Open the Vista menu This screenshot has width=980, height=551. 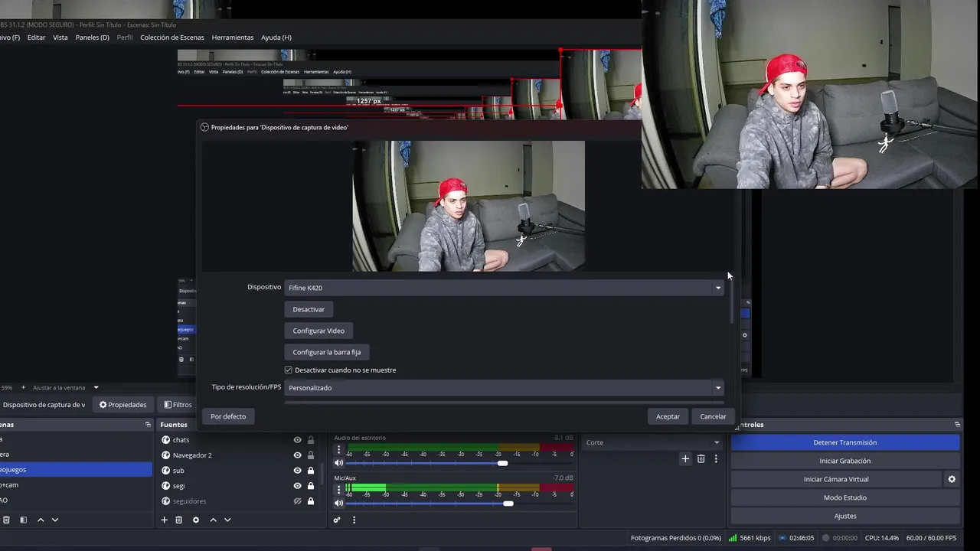(x=60, y=37)
